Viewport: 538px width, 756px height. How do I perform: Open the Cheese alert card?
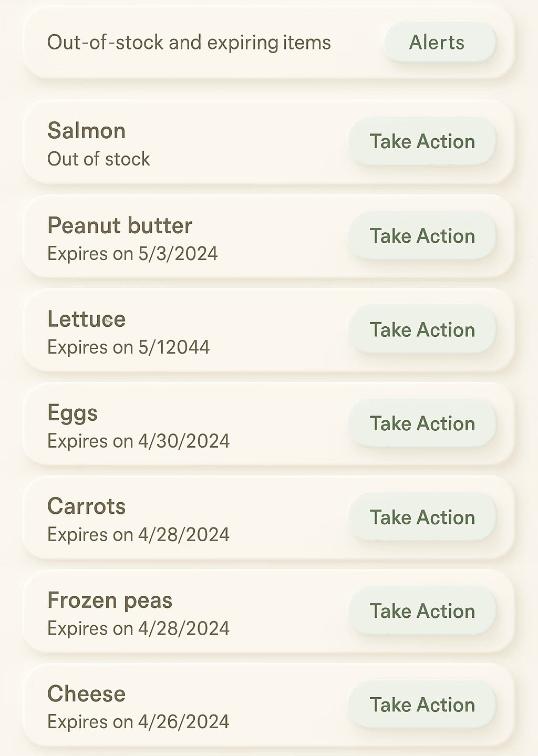[268, 705]
